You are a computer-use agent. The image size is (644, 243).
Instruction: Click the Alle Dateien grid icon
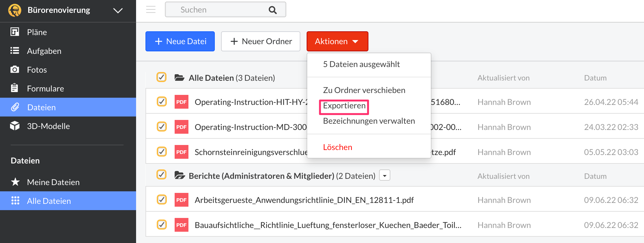click(15, 201)
